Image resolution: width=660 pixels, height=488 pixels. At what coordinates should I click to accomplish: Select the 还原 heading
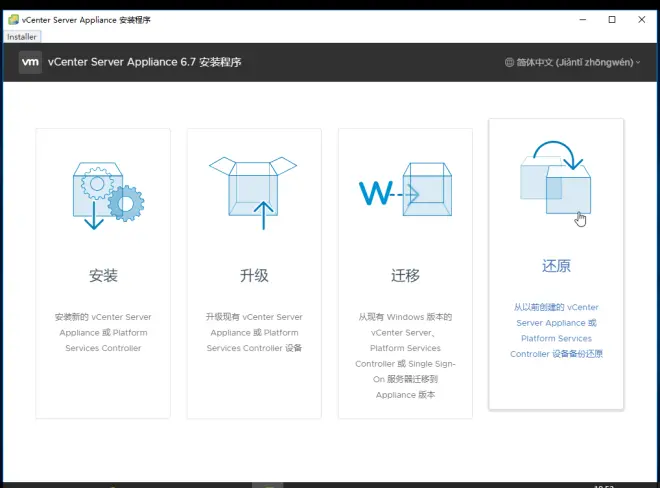tap(556, 266)
